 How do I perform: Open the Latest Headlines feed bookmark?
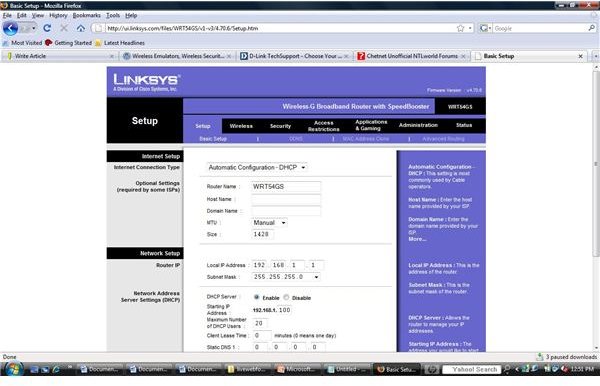tap(120, 43)
